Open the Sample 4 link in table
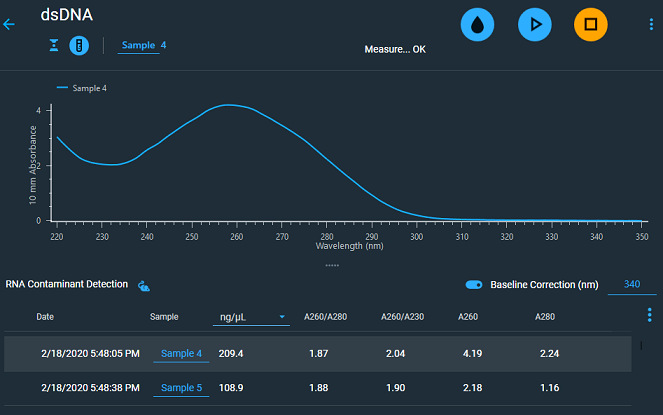This screenshot has width=663, height=415. (x=181, y=354)
